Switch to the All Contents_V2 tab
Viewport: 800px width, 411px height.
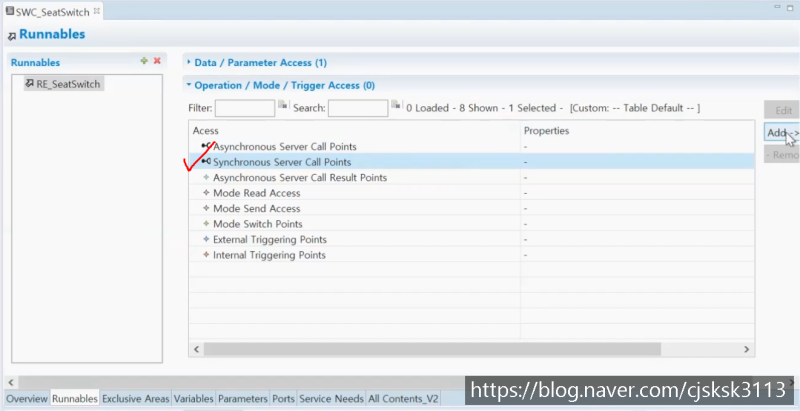[x=403, y=398]
